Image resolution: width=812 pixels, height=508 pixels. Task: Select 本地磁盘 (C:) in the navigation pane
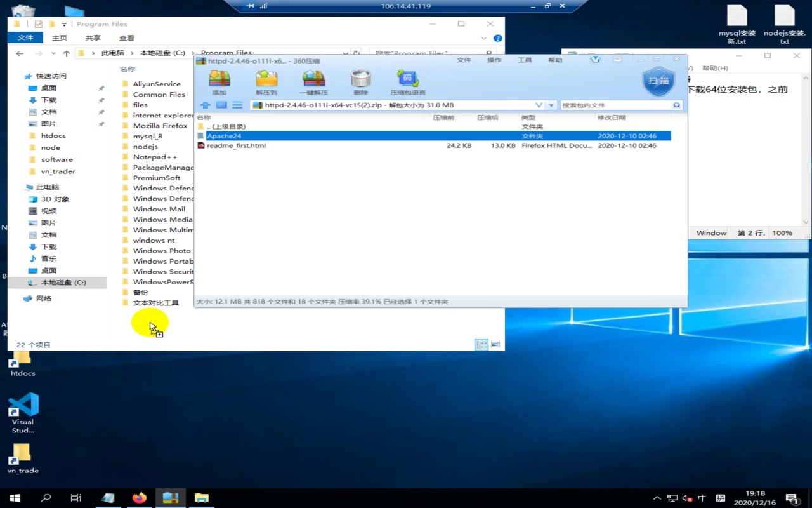tap(63, 283)
